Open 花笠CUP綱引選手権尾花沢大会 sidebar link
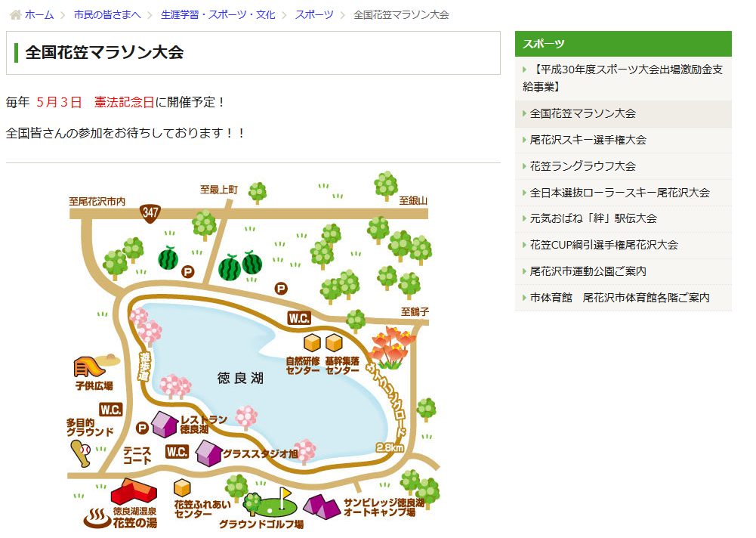 tap(623, 245)
